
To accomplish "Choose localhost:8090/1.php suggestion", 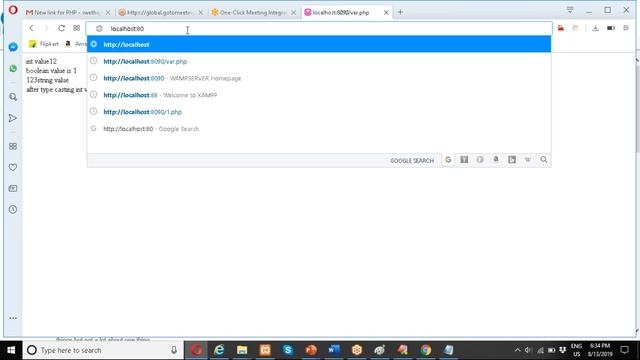I will pyautogui.click(x=319, y=112).
